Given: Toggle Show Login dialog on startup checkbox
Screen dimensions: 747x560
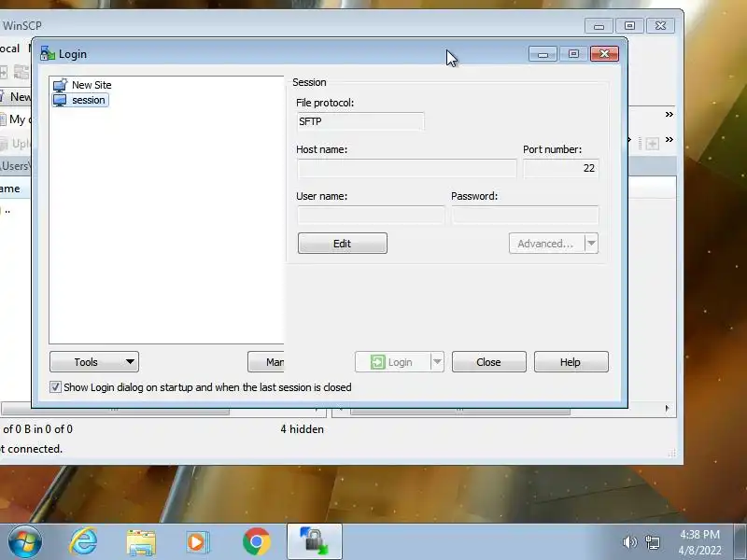Looking at the screenshot, I should point(55,387).
